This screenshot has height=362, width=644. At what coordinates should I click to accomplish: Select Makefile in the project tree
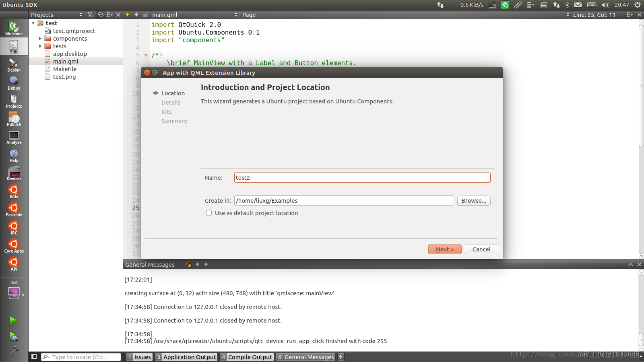click(65, 69)
